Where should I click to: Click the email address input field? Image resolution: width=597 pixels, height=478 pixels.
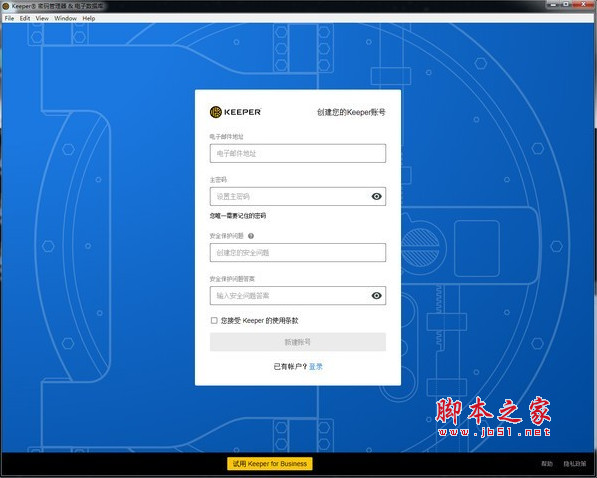pyautogui.click(x=298, y=153)
